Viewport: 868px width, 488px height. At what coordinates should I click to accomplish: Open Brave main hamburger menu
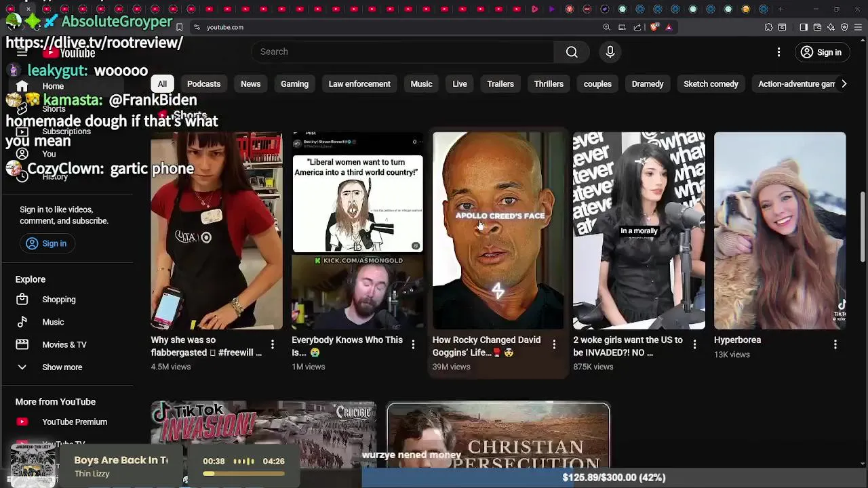click(x=858, y=27)
